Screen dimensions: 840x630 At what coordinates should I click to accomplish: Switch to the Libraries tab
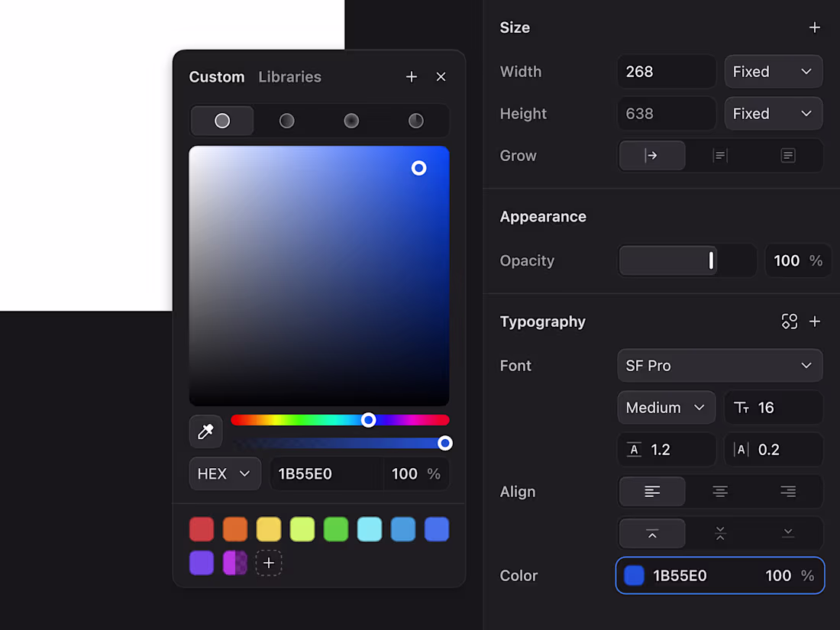[x=289, y=76]
